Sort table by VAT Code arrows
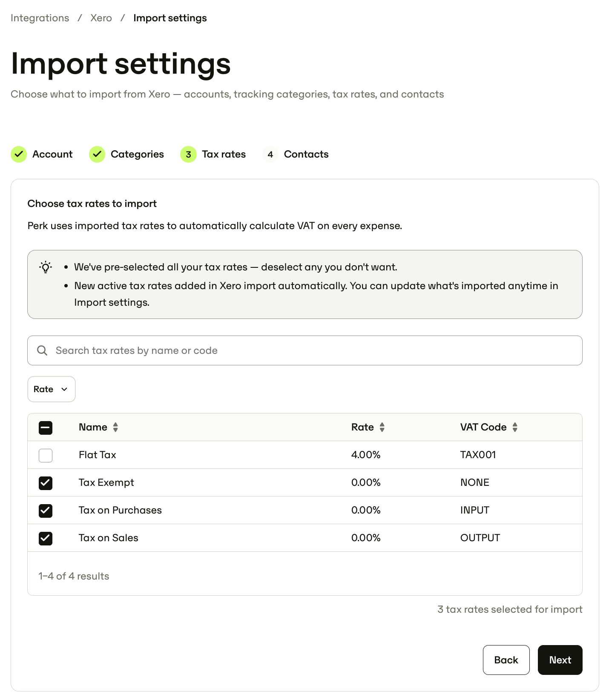Image resolution: width=609 pixels, height=700 pixels. pos(515,427)
